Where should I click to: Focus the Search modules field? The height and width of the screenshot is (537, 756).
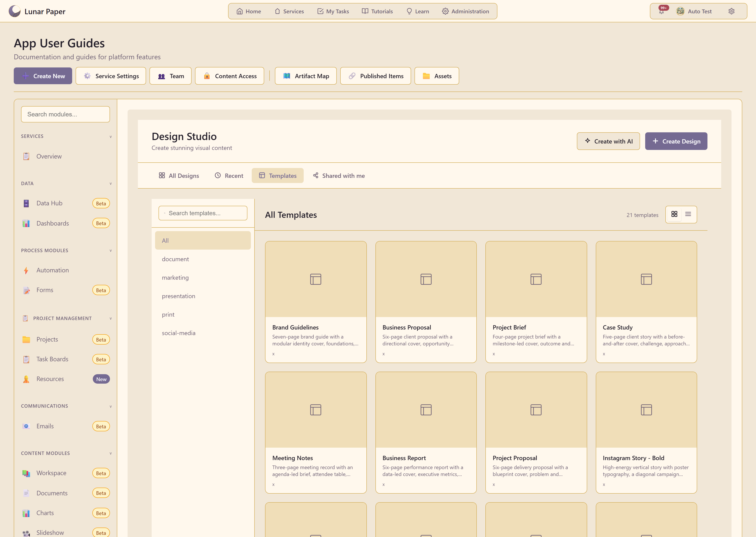click(x=66, y=114)
